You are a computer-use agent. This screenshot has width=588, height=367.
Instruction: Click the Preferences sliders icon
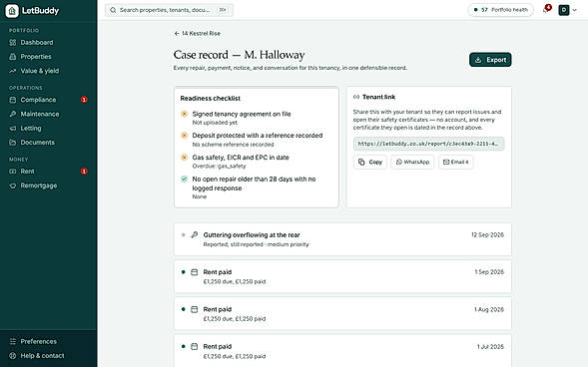tap(13, 341)
